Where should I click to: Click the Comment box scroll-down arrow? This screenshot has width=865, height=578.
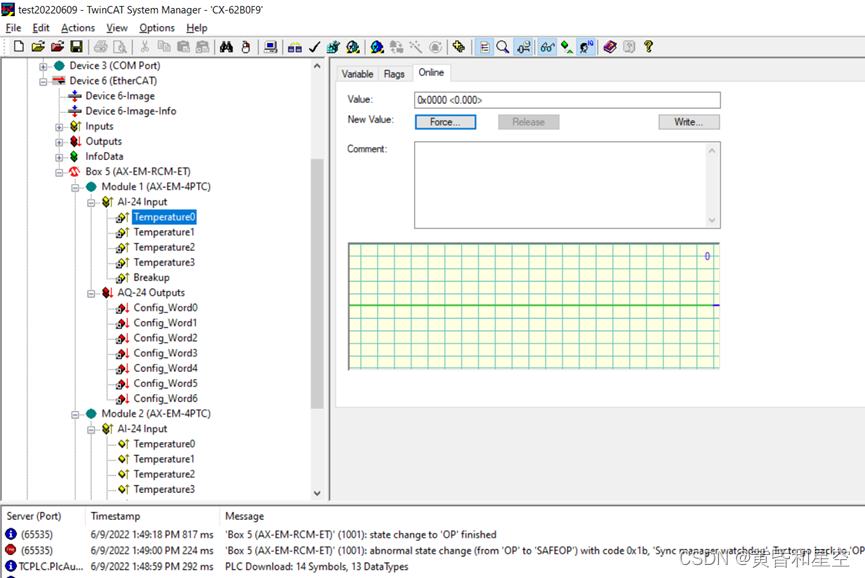pyautogui.click(x=712, y=221)
